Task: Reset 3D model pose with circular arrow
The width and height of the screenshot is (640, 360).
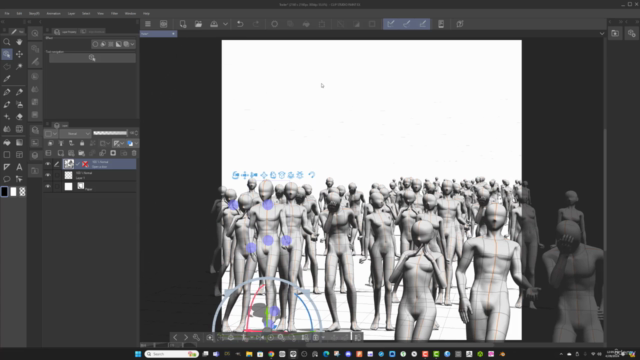Action: point(311,175)
